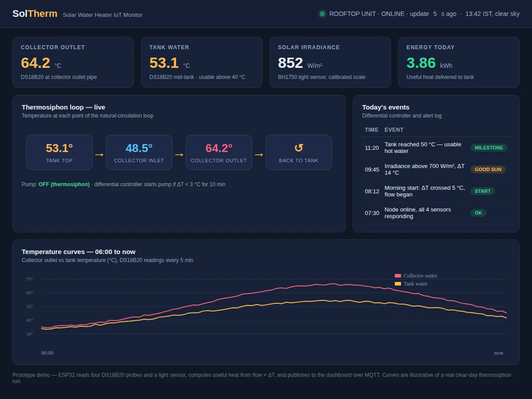Click the Tank water legend swatch

click(398, 284)
